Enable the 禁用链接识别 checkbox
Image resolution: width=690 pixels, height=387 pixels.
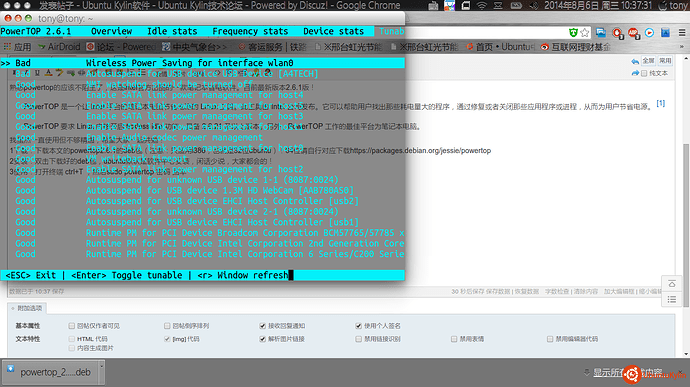tap(358, 339)
